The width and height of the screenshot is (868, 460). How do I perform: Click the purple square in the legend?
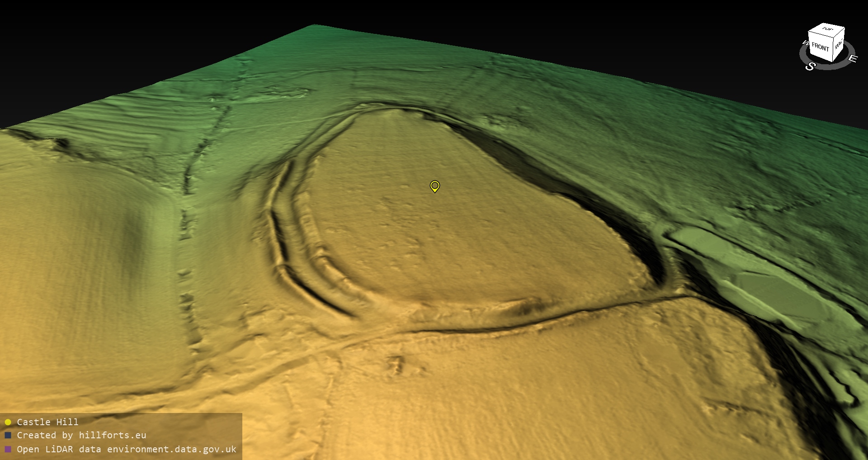[8, 449]
